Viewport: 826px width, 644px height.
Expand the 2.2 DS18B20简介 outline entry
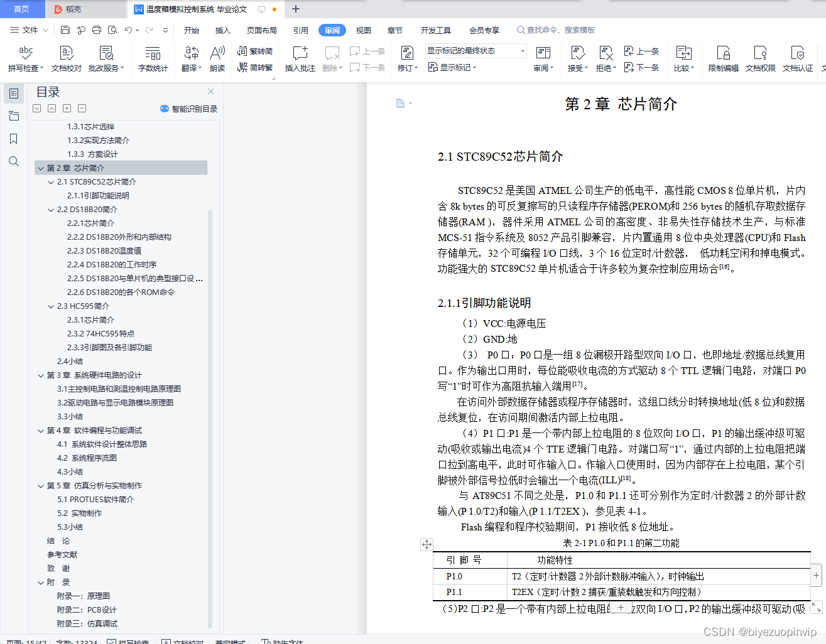point(50,209)
